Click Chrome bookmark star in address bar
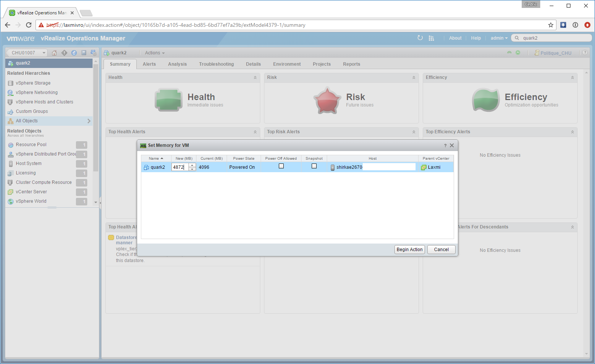 (551, 25)
